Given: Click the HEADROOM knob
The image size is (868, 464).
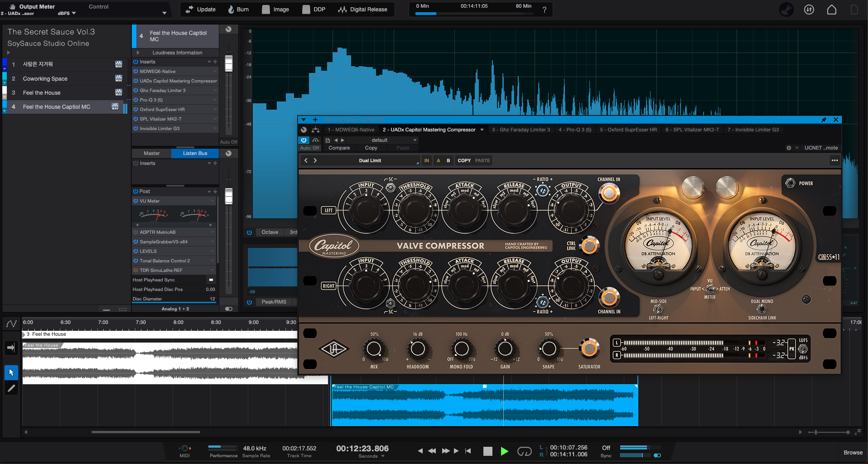Looking at the screenshot, I should 418,349.
